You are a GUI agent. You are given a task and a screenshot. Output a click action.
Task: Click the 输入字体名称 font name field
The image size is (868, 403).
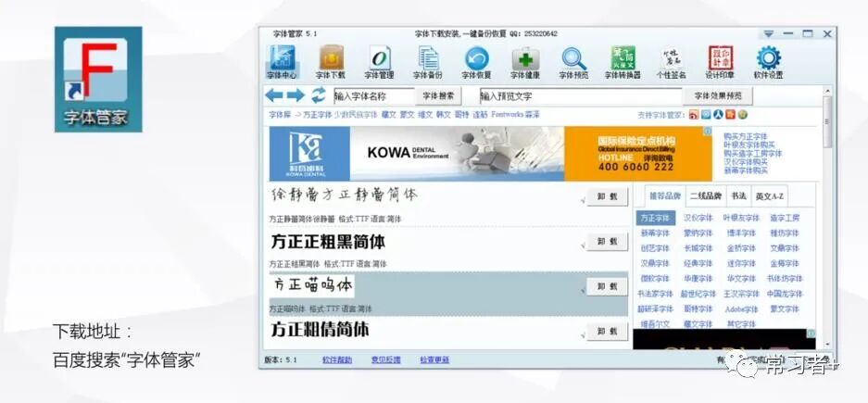coord(373,95)
